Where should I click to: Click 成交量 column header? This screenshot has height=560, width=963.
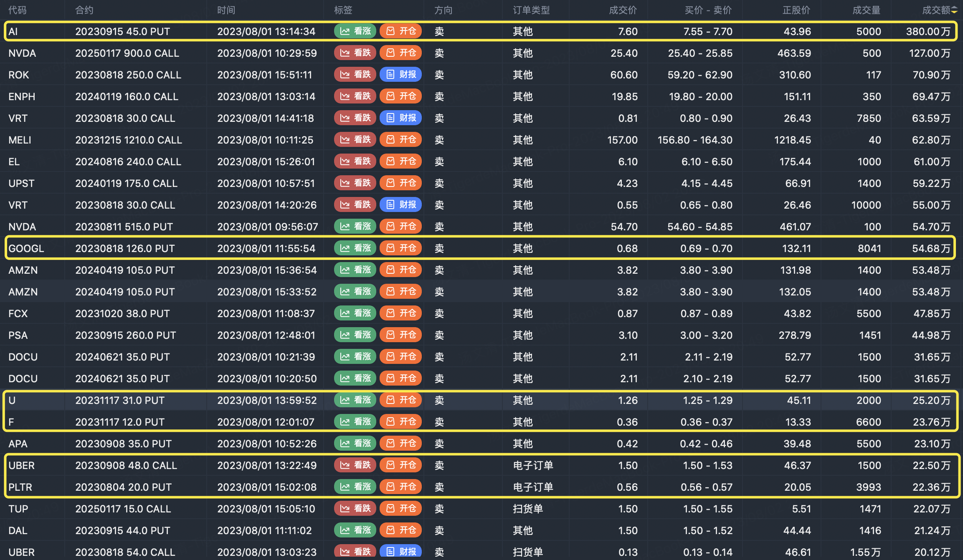coord(867,10)
